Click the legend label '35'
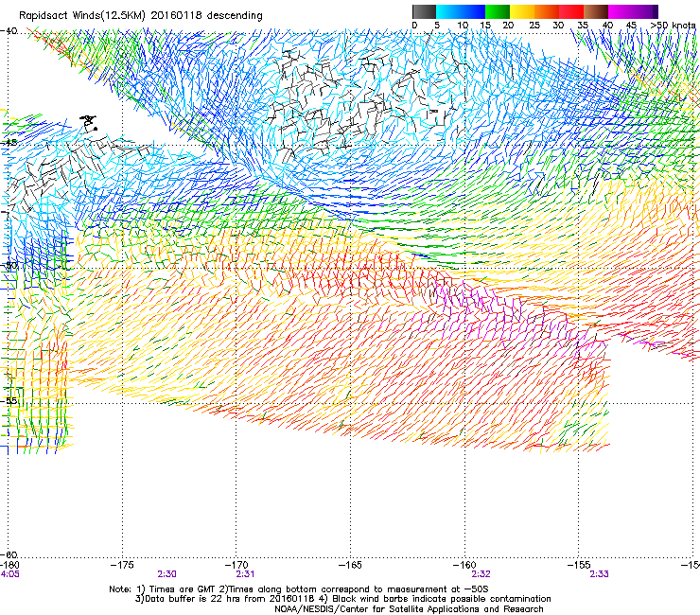Viewport: 700px width, 615px height. tap(583, 26)
